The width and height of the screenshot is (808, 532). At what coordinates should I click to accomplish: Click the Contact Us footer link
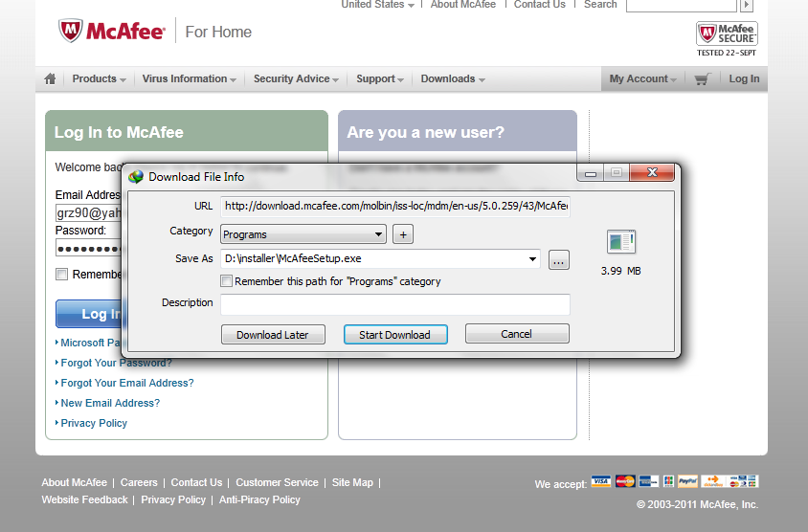(x=197, y=482)
